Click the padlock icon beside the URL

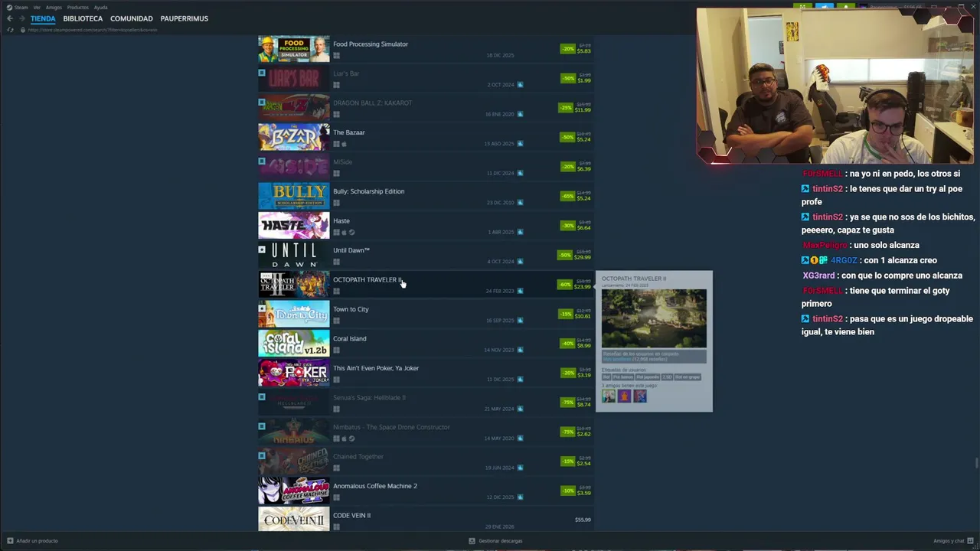click(x=23, y=30)
